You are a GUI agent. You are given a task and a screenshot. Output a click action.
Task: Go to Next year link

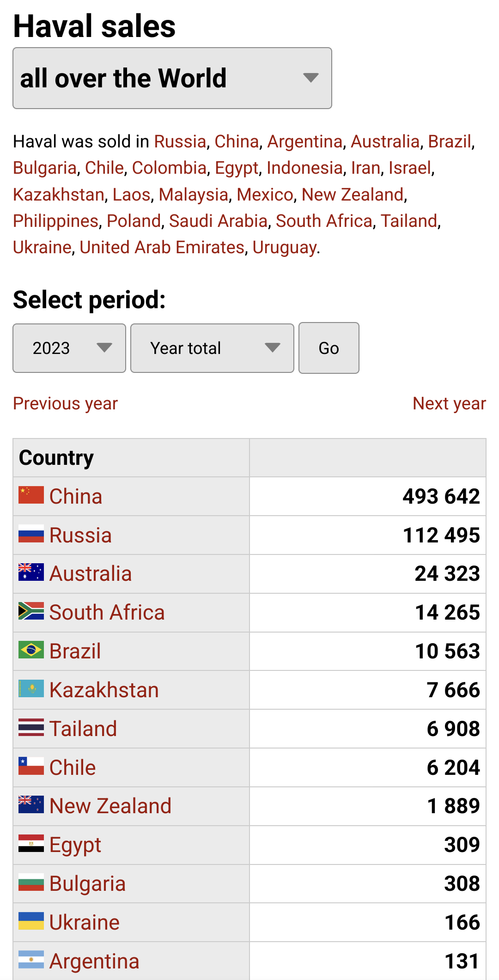point(449,403)
